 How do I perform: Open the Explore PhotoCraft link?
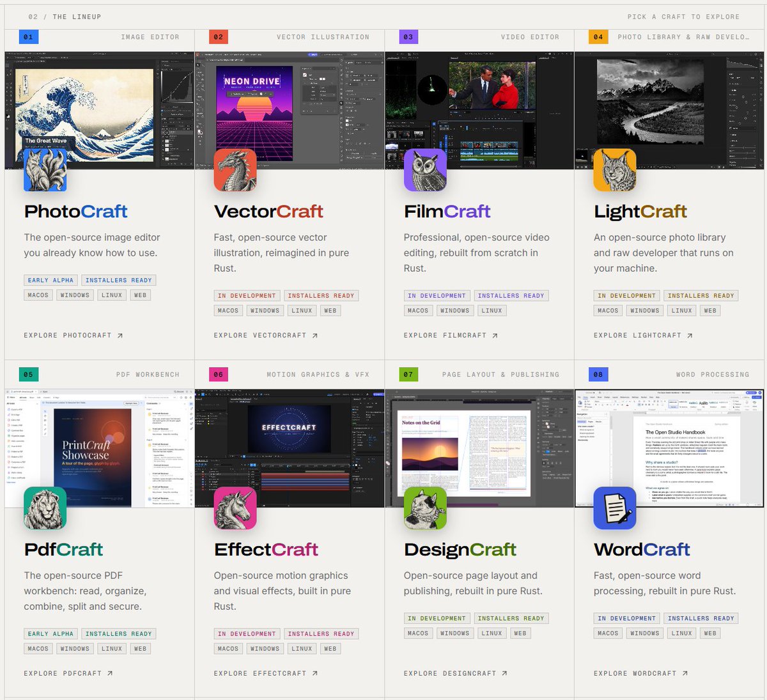(x=74, y=335)
